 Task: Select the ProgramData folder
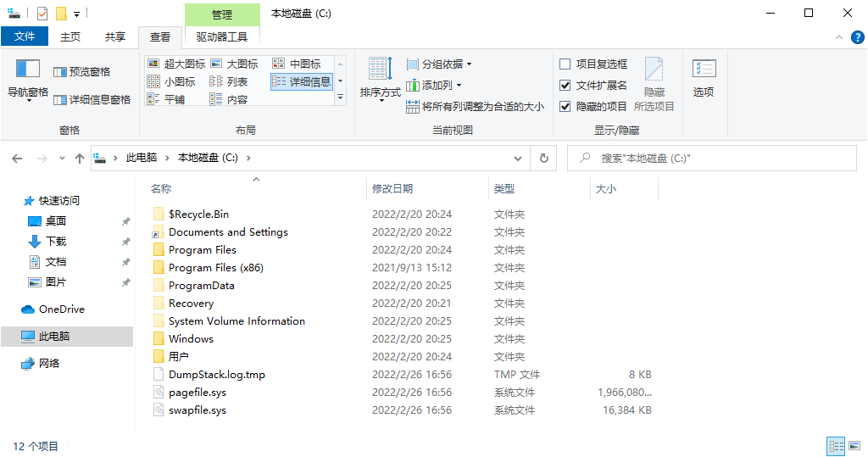(x=194, y=285)
